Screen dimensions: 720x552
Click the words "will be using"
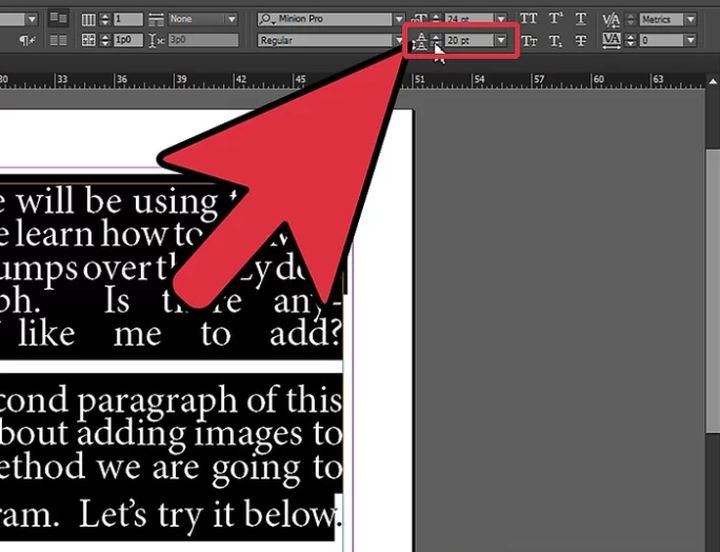118,203
